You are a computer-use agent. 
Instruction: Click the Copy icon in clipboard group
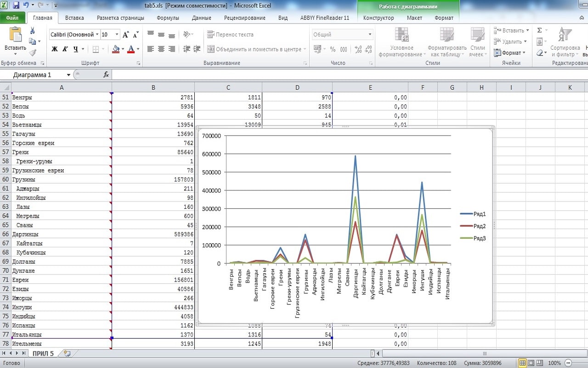pos(33,41)
